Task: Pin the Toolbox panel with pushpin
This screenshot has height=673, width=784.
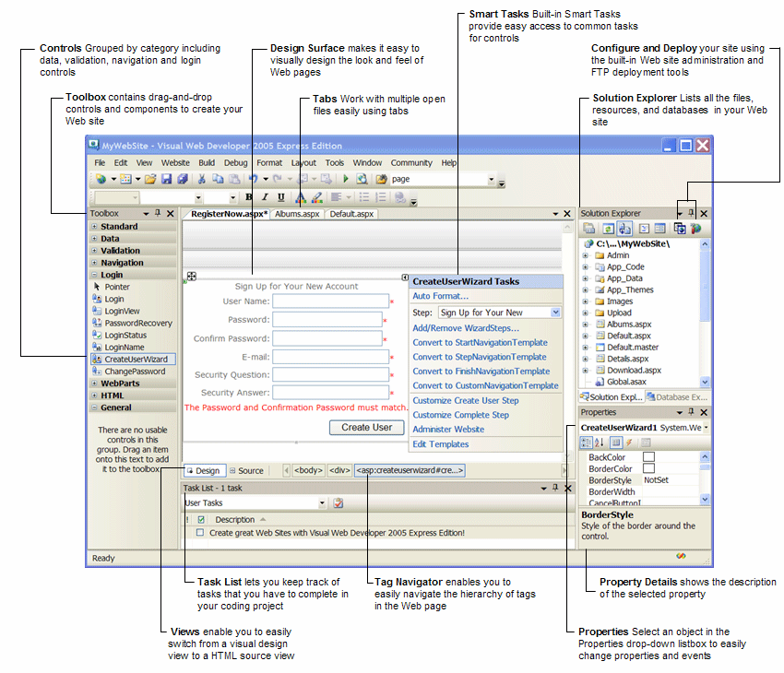Action: pos(158,213)
